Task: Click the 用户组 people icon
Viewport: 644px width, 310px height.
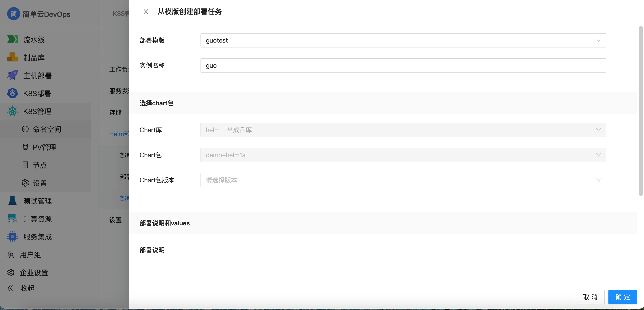Action: (11, 254)
